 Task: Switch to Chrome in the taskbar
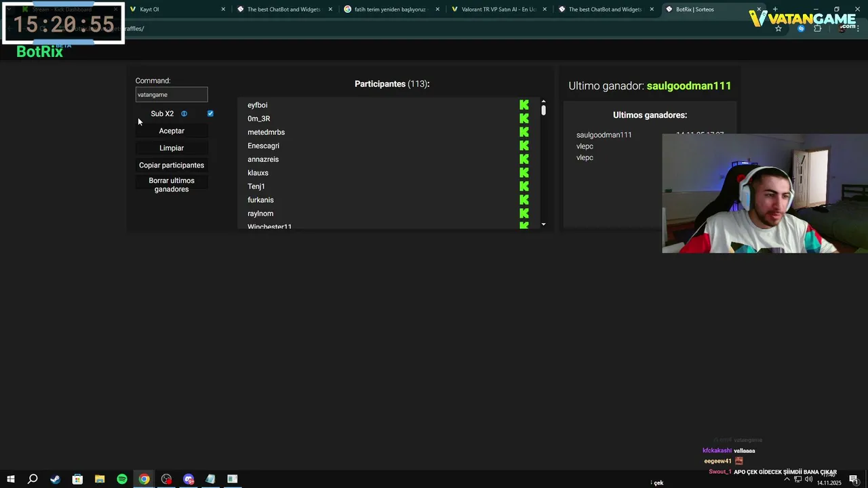click(x=144, y=479)
